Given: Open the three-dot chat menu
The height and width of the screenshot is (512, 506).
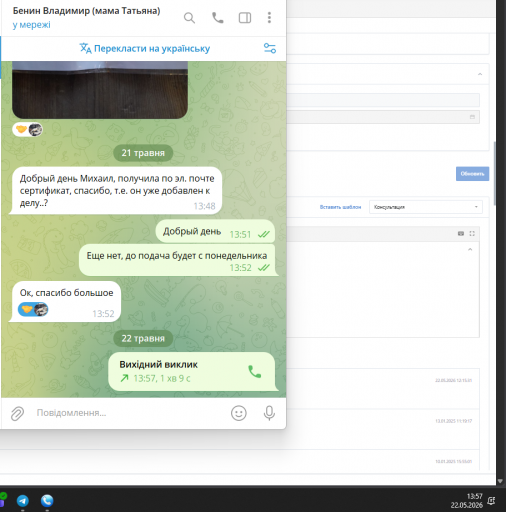Looking at the screenshot, I should pyautogui.click(x=269, y=18).
